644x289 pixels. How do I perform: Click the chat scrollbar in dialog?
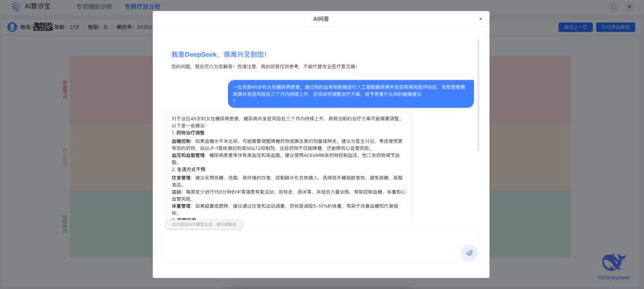478,95
